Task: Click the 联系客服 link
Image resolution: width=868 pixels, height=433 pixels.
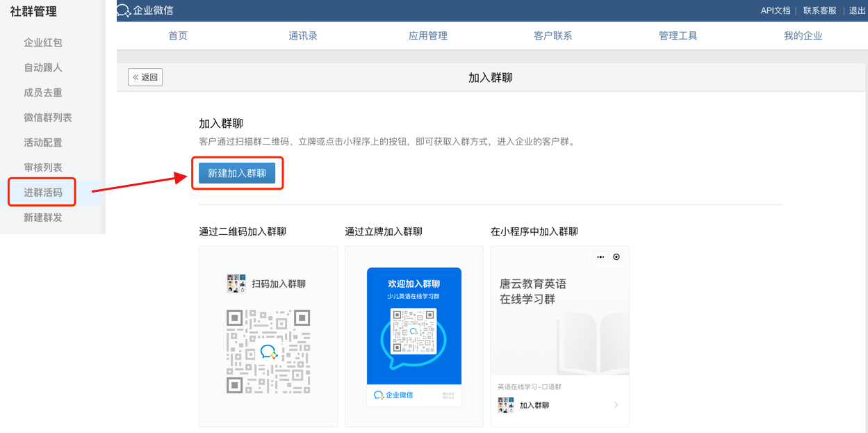Action: (820, 10)
